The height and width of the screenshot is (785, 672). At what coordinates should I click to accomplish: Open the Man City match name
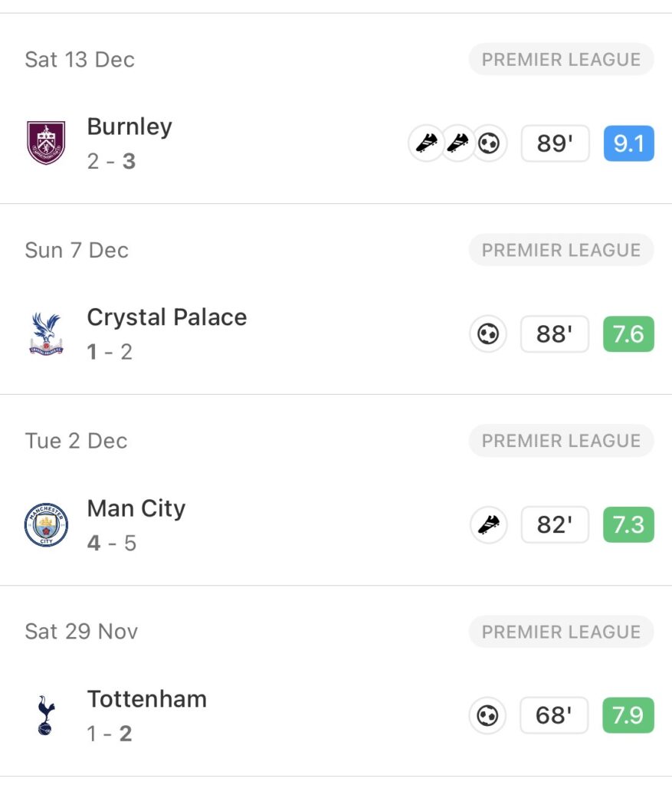coord(136,508)
